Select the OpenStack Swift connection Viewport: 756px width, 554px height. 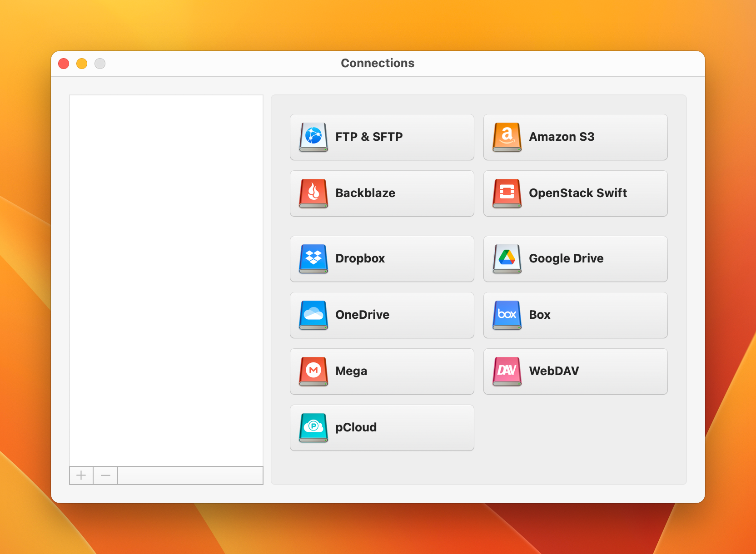575,193
